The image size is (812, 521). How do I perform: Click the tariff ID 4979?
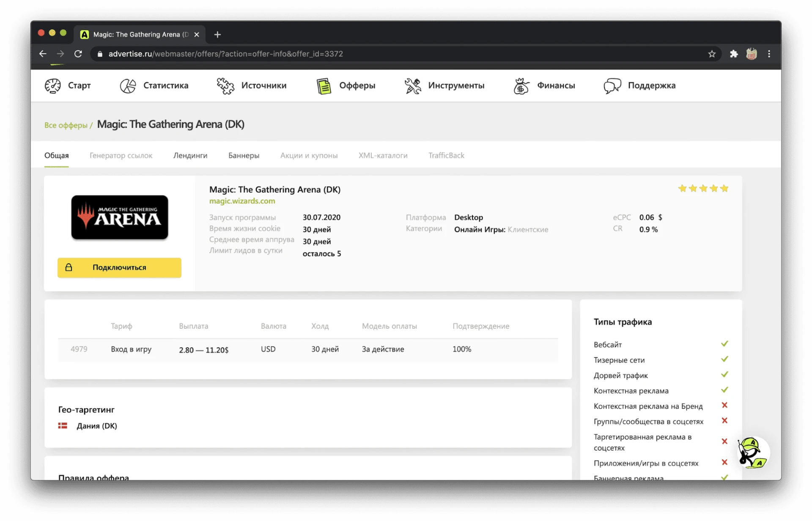pos(79,349)
